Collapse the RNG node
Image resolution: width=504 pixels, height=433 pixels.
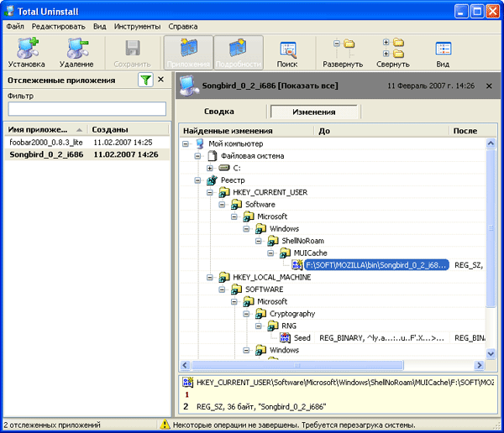pyautogui.click(x=259, y=326)
